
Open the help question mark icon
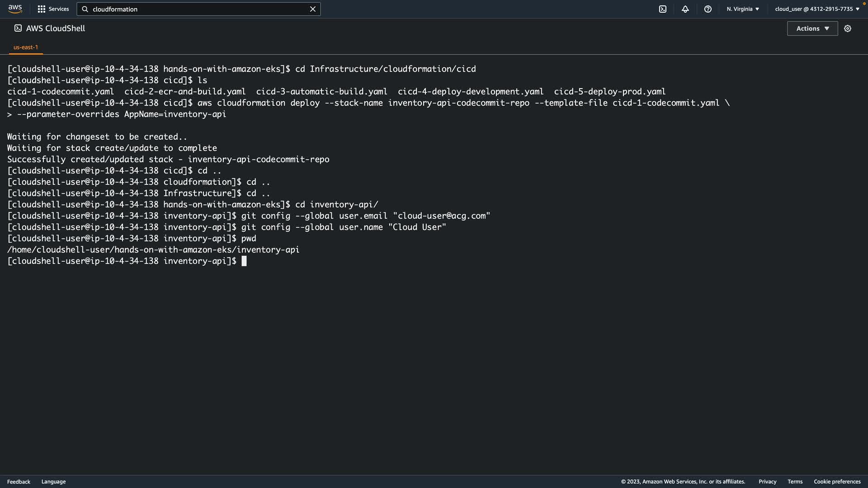(x=708, y=9)
